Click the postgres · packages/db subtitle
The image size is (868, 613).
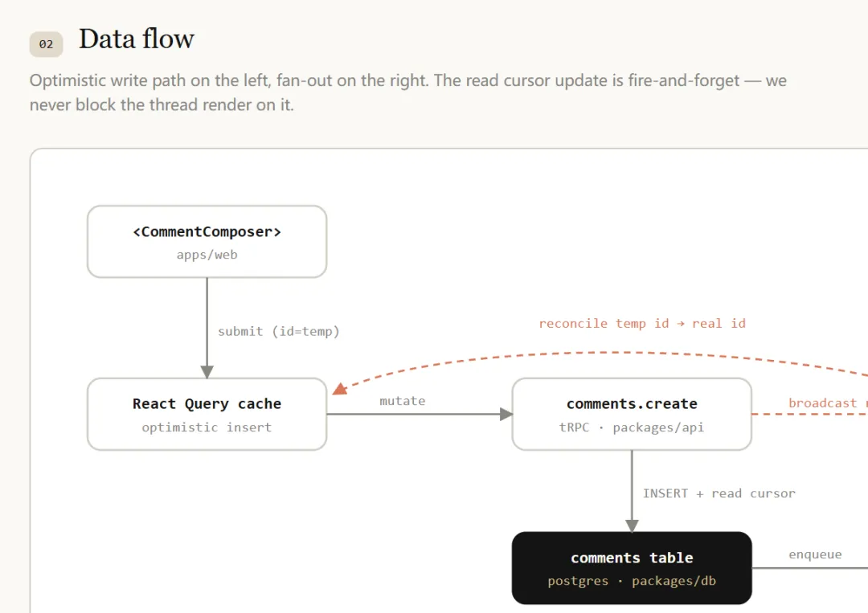tap(632, 581)
